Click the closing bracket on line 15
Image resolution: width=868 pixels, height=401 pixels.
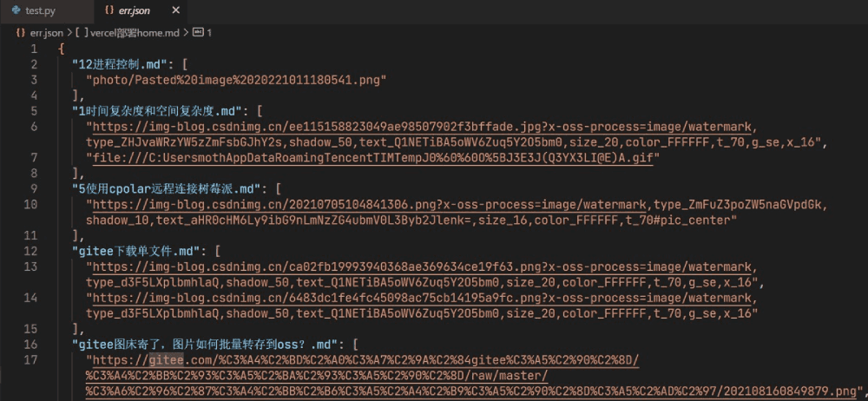click(x=76, y=329)
